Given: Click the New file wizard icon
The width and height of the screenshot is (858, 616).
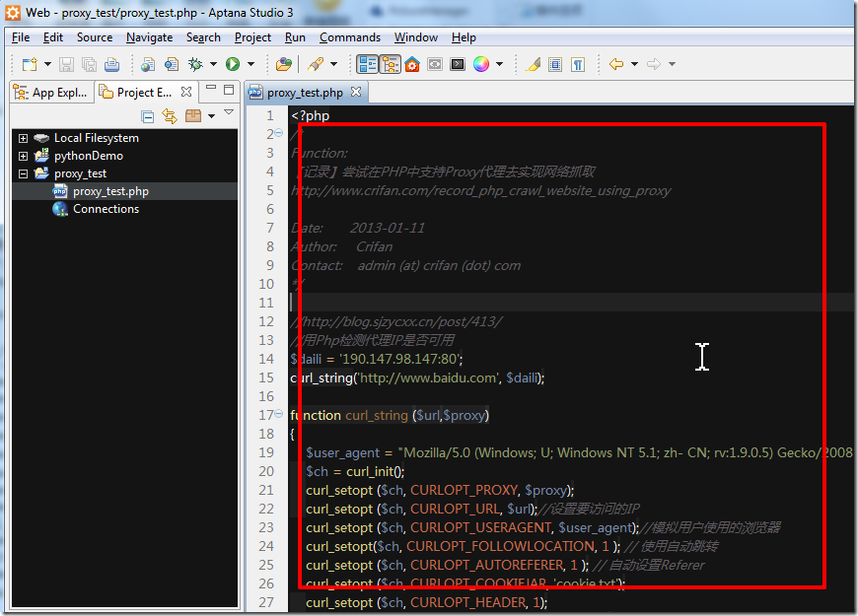Looking at the screenshot, I should point(30,64).
